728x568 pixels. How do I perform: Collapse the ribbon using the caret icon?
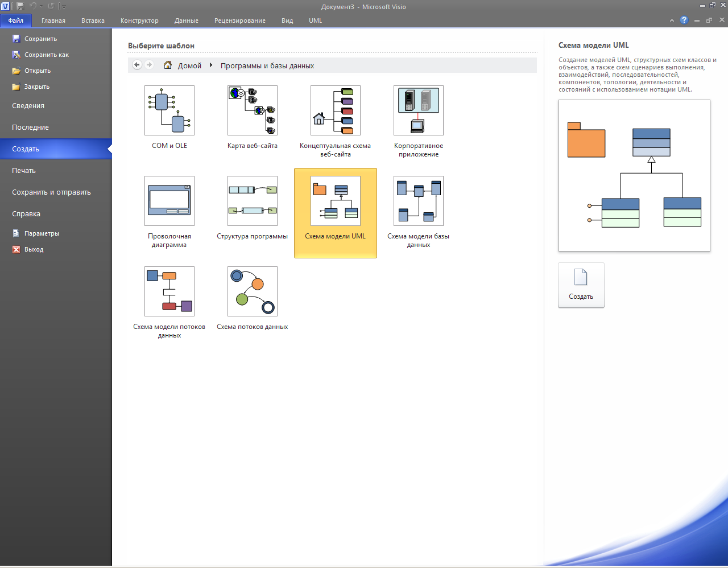point(672,20)
